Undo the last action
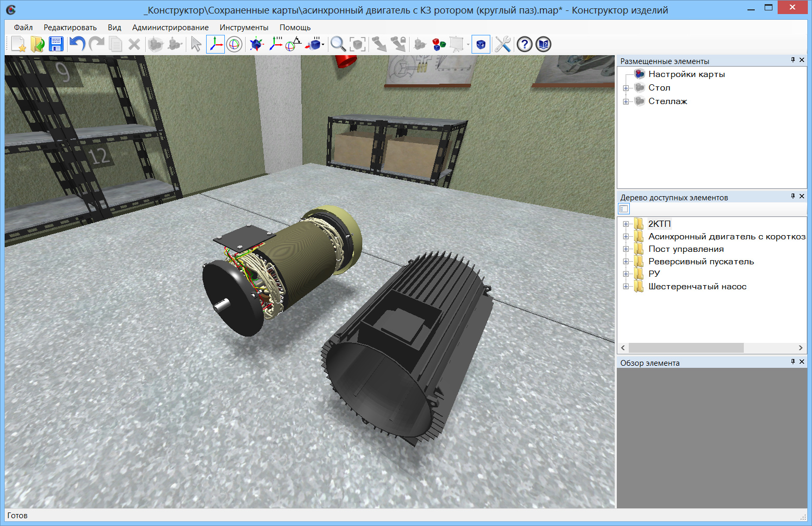This screenshot has height=526, width=812. 77,44
